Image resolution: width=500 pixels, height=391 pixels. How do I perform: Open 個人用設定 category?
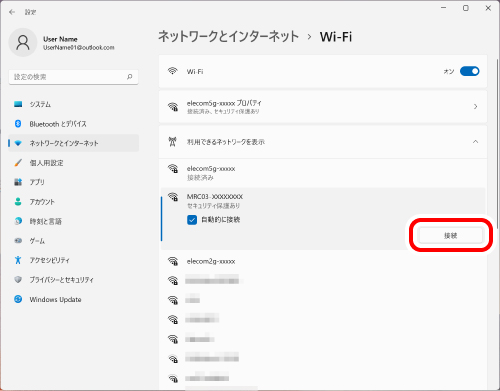[x=73, y=163]
